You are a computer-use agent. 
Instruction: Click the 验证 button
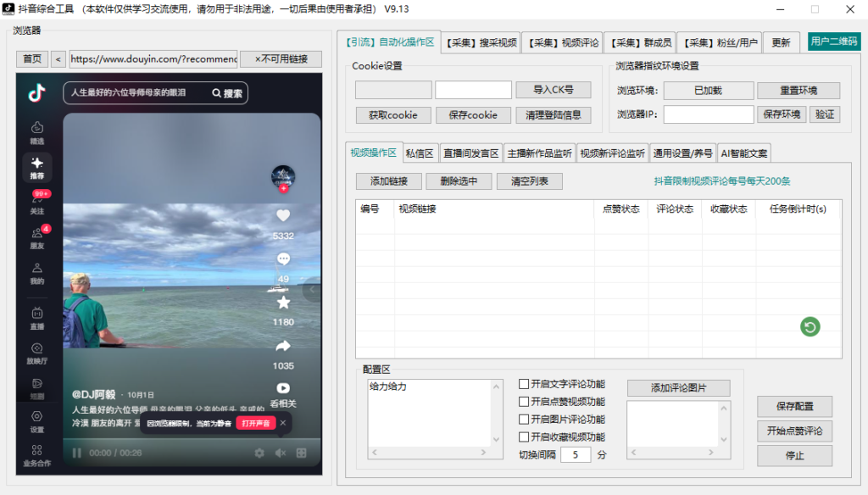coord(825,114)
